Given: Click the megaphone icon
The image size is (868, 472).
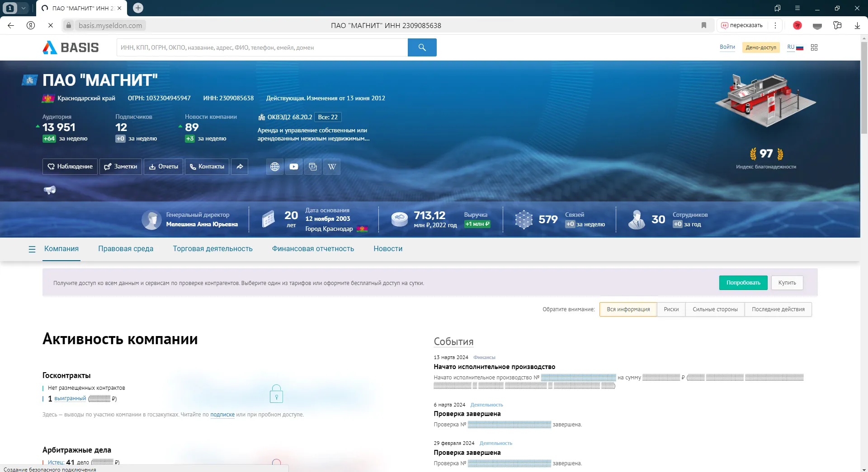Looking at the screenshot, I should click(x=50, y=190).
